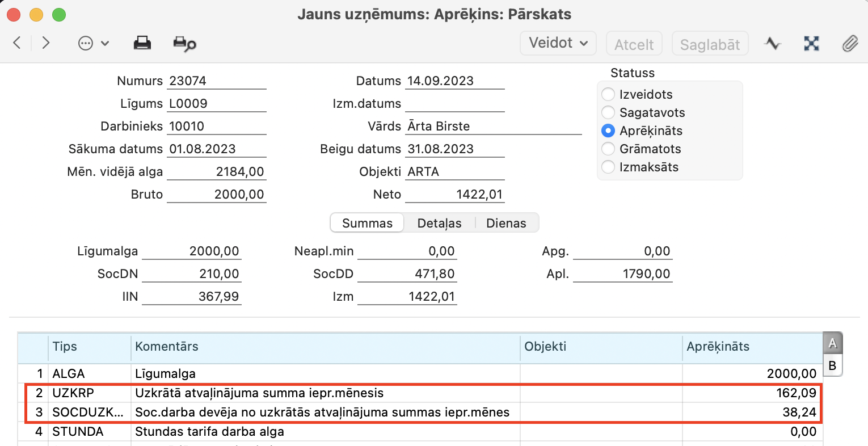
Task: Switch to the Detaļas tab
Action: point(439,223)
